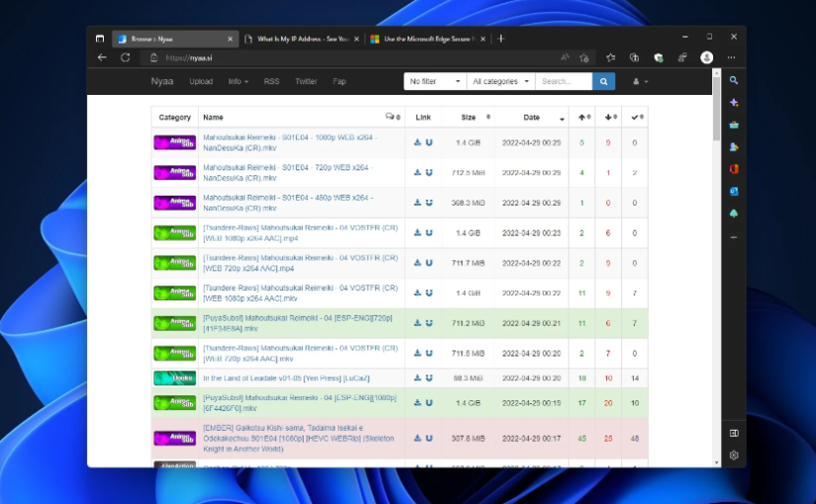Reload the page with refresh button
The height and width of the screenshot is (504, 816).
pyautogui.click(x=126, y=57)
